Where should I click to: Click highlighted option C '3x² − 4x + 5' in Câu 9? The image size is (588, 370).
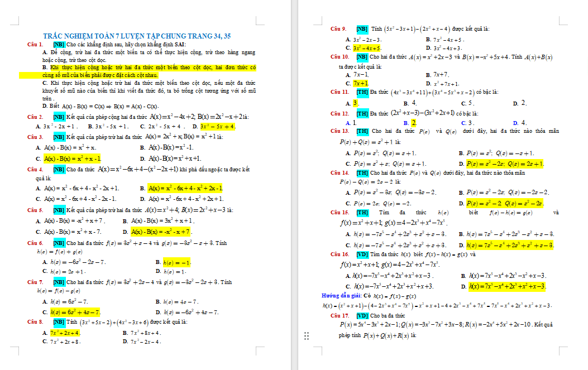click(x=367, y=48)
